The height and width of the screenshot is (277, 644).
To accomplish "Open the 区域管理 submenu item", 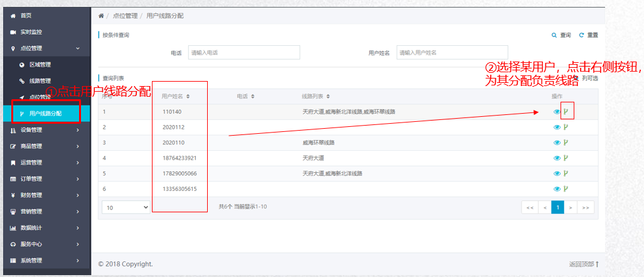I will click(40, 65).
